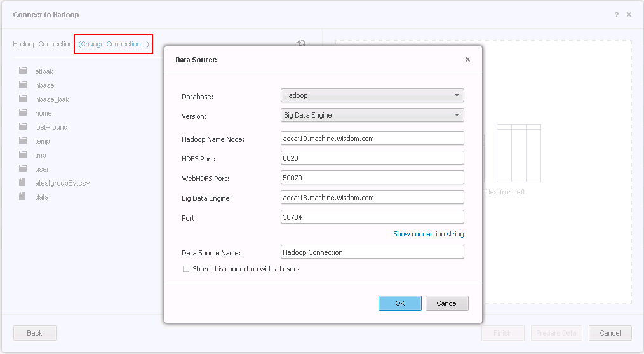
Task: Close the Data Source dialog
Action: (x=467, y=60)
